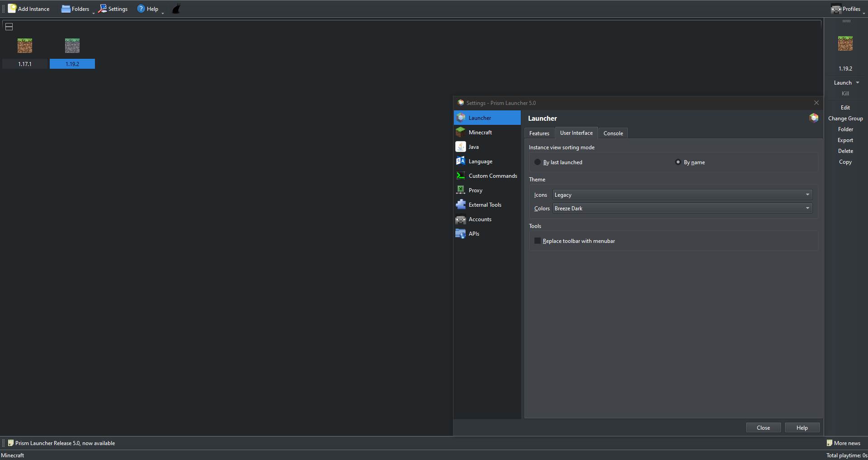Screen dimensions: 868x460
Task: Switch to the Features tab
Action: [539, 133]
